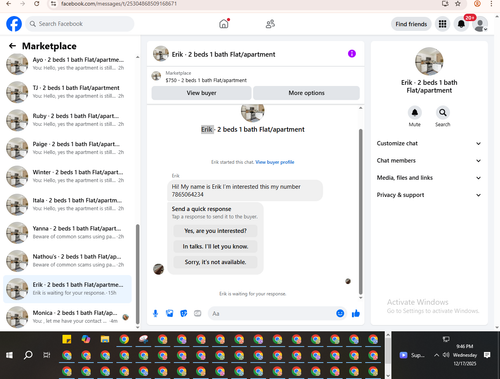Open Paige's apartment conversation
The width and height of the screenshot is (500, 379).
pos(67,148)
